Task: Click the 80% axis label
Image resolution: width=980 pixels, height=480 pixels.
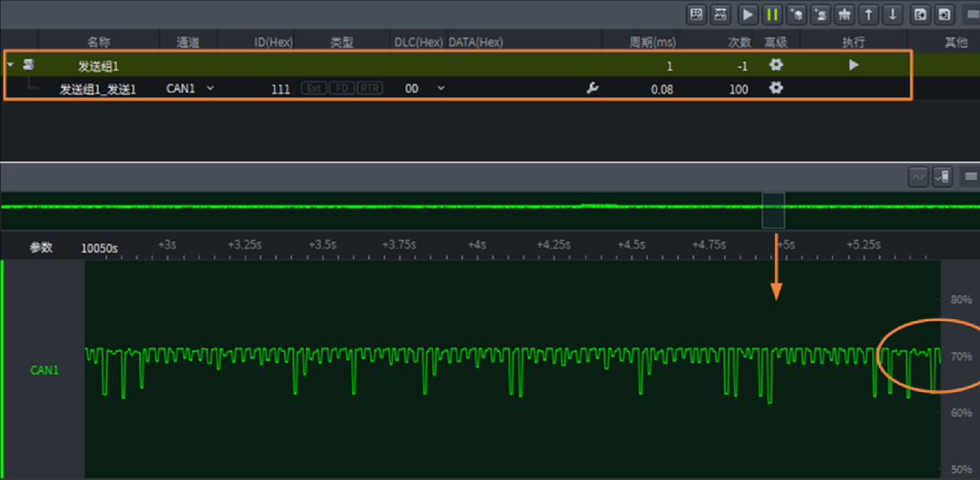Action: click(961, 299)
